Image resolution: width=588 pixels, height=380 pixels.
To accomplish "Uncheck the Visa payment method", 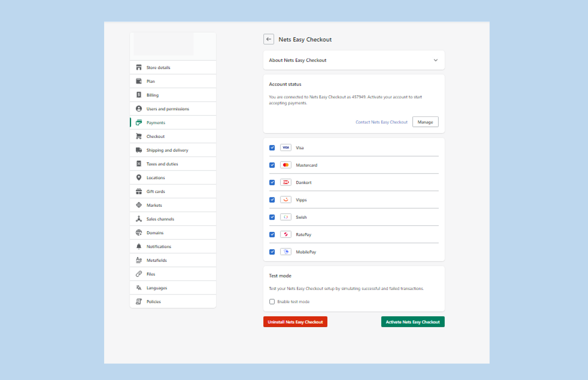I will 272,148.
